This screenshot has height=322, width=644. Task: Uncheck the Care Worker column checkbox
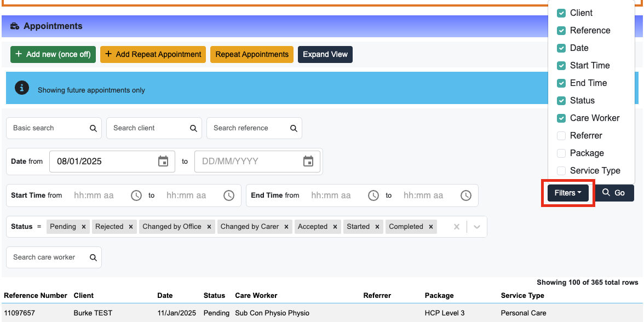(x=561, y=118)
